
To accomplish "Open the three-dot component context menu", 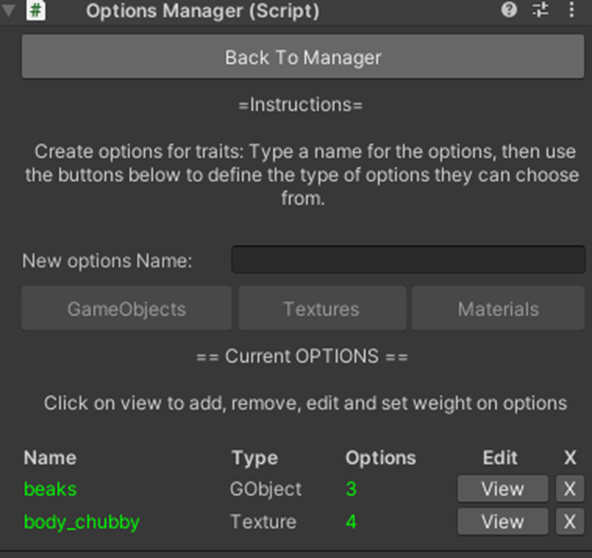I will point(572,10).
